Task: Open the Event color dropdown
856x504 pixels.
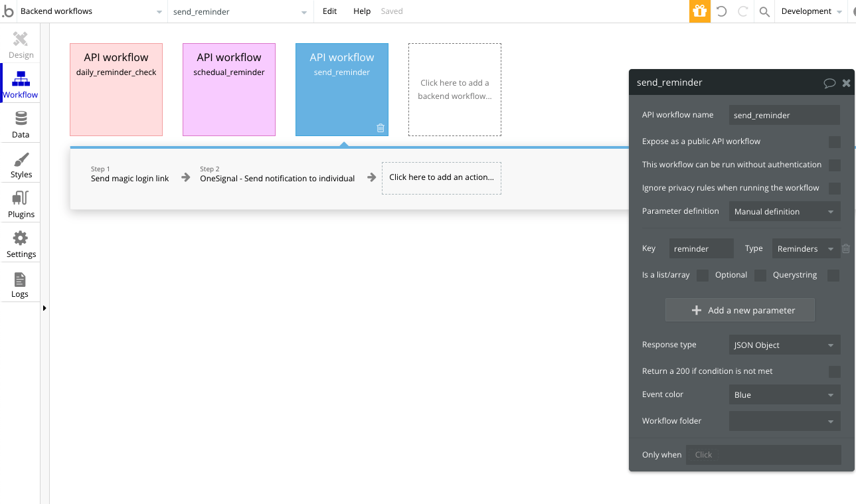Action: pos(784,394)
